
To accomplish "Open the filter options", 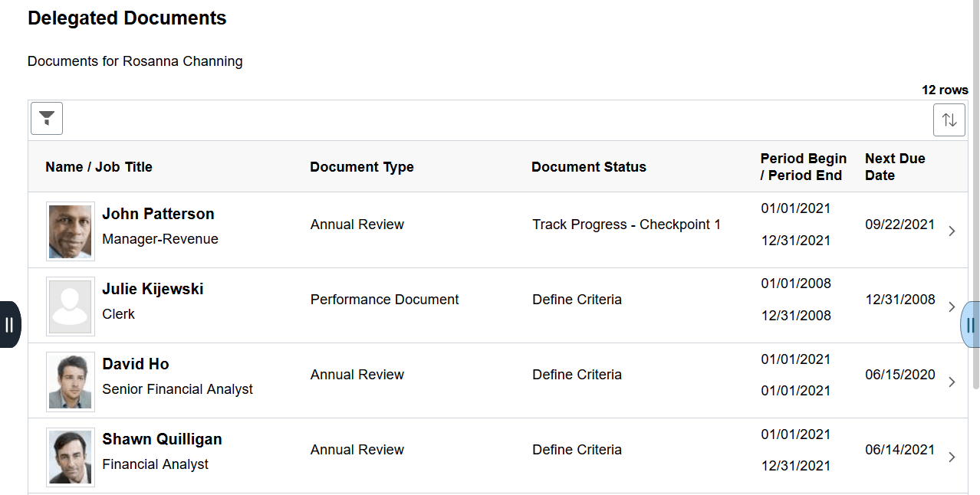I will 46,118.
